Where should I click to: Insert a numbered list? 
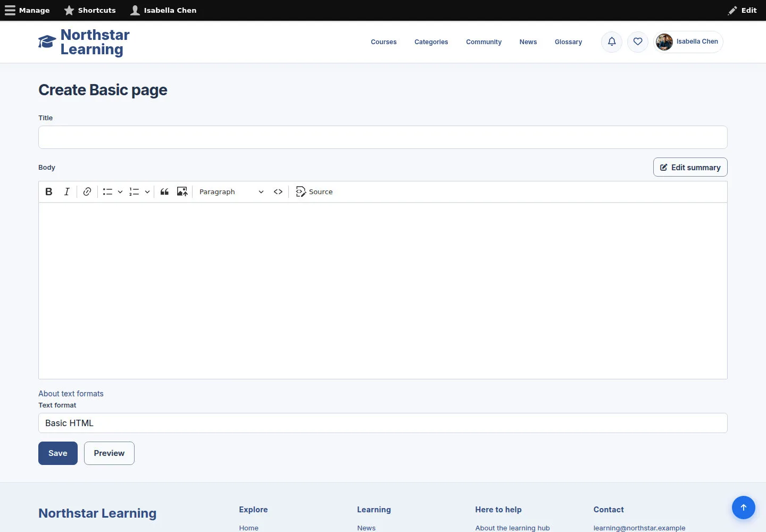(x=134, y=192)
